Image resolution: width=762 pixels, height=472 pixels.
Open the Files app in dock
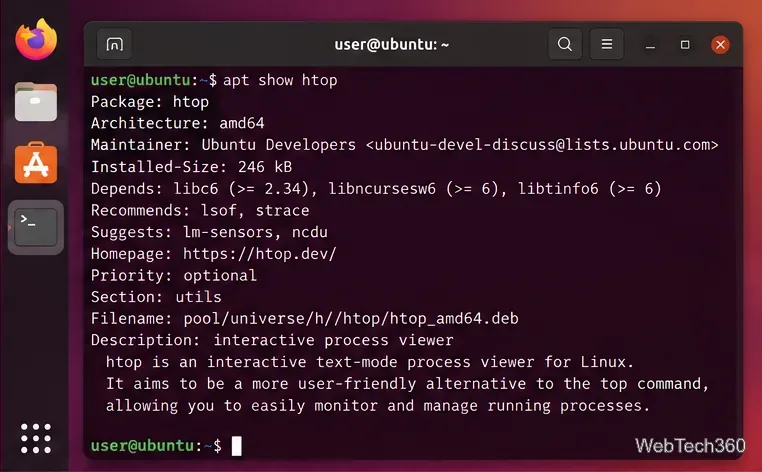[36, 102]
